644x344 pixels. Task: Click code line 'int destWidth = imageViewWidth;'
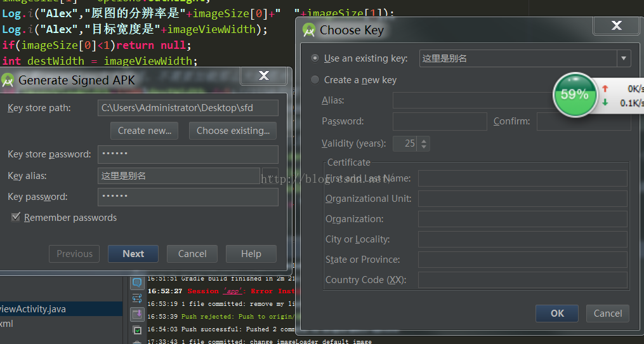coord(100,61)
